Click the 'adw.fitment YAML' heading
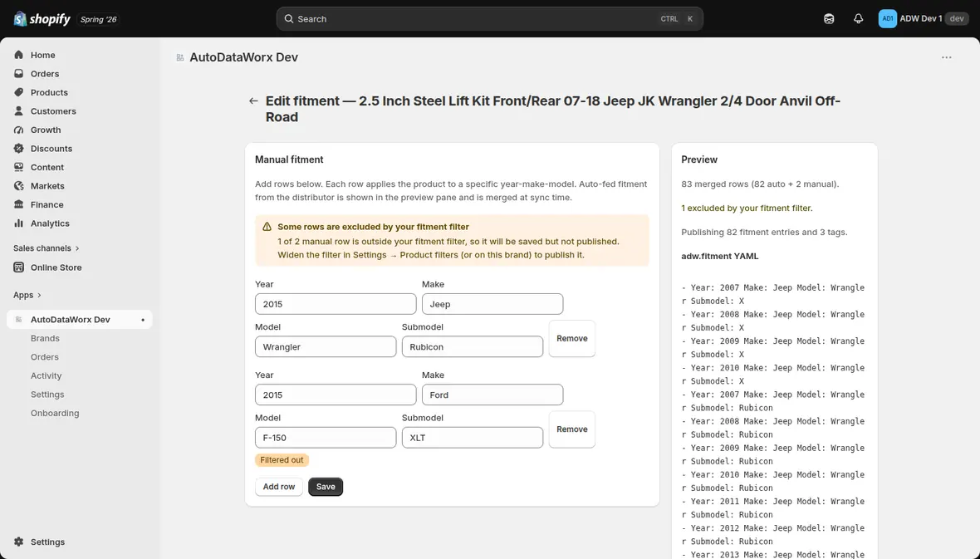This screenshot has height=559, width=980. click(719, 257)
